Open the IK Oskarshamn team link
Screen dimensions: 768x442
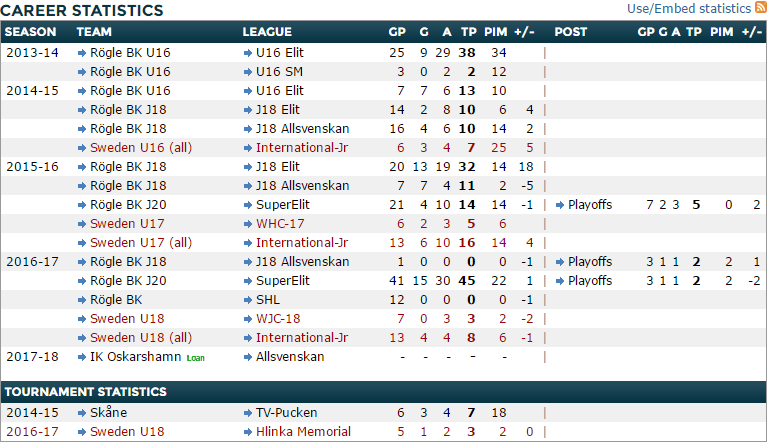tap(136, 357)
